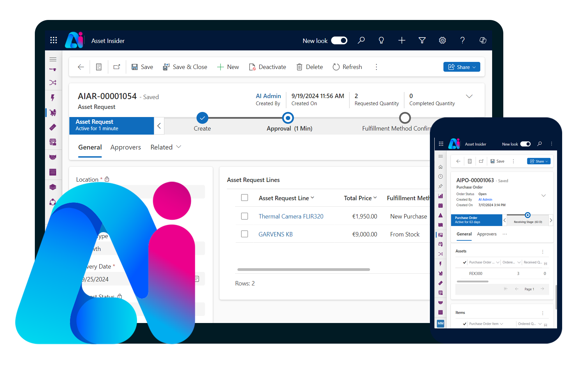Click the plus quick-create icon in the tablet header

coord(401,40)
